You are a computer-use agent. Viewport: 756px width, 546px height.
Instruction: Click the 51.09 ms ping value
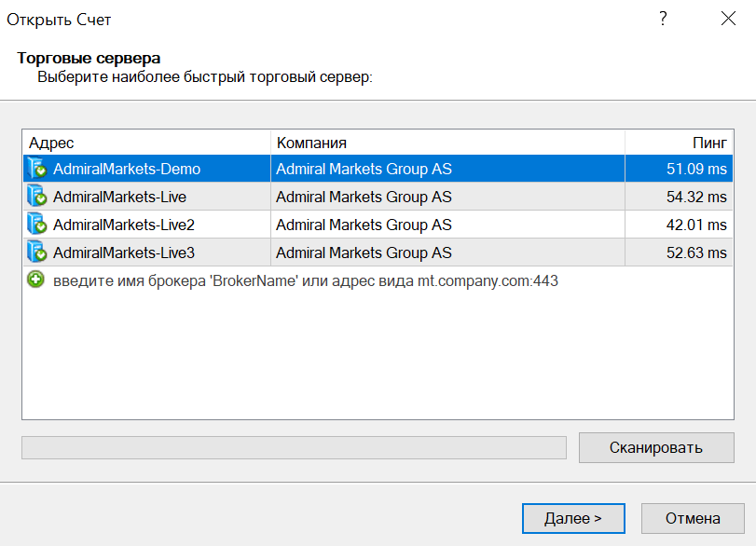(696, 169)
